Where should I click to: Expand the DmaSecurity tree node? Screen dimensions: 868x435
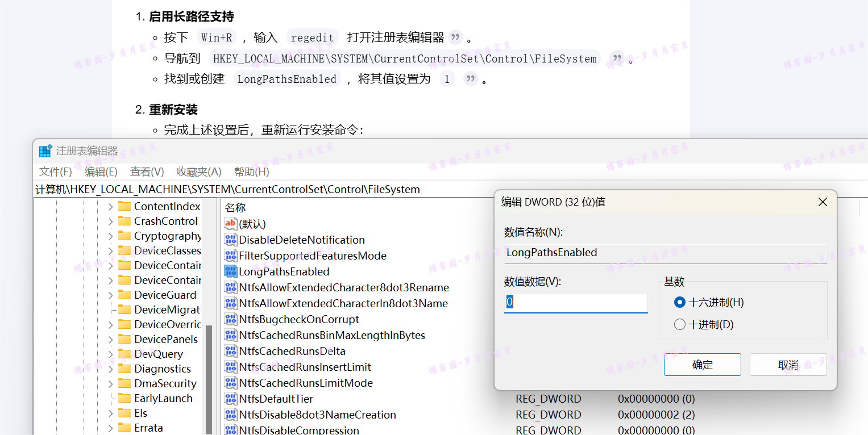click(110, 383)
